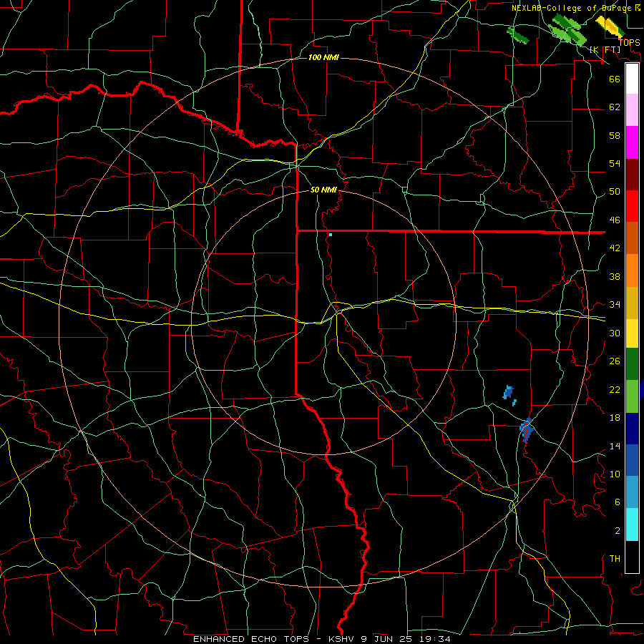Click the "[K FT]" units label

pos(605,50)
